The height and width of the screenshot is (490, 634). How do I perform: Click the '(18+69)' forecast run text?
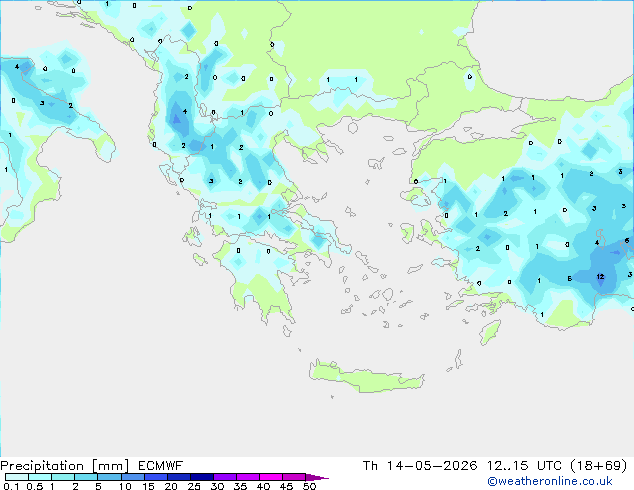(598, 466)
